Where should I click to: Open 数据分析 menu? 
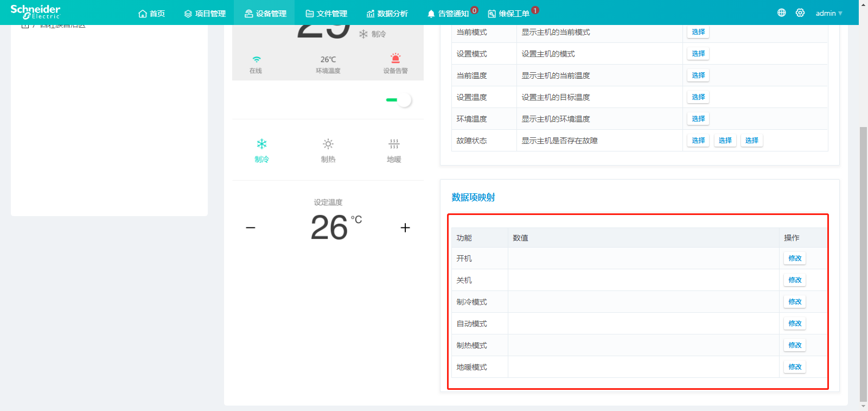point(387,13)
